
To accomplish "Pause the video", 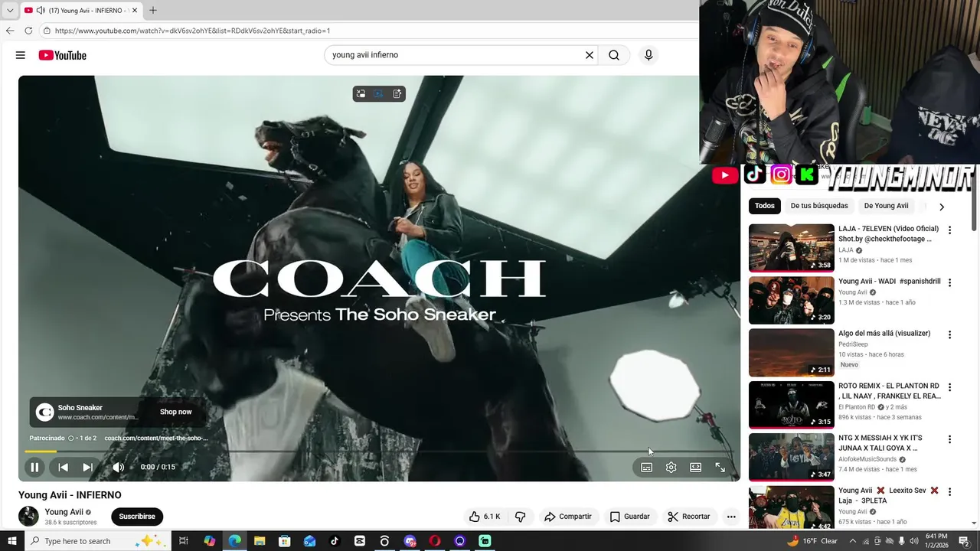I will tap(34, 467).
